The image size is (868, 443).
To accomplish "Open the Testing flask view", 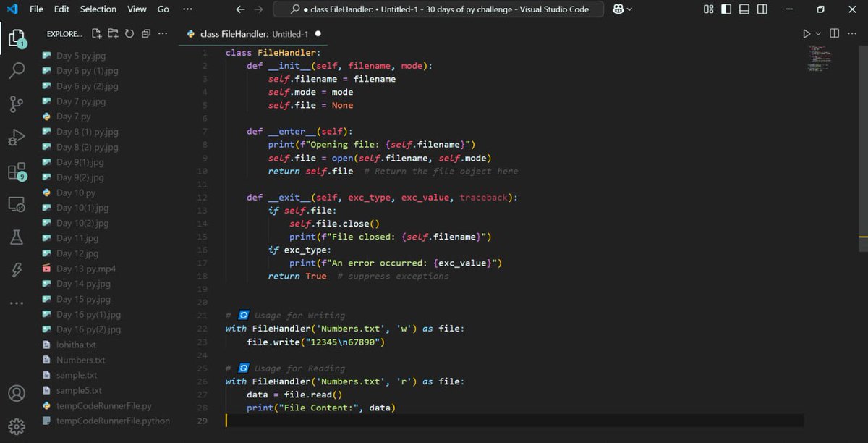I will (x=17, y=237).
